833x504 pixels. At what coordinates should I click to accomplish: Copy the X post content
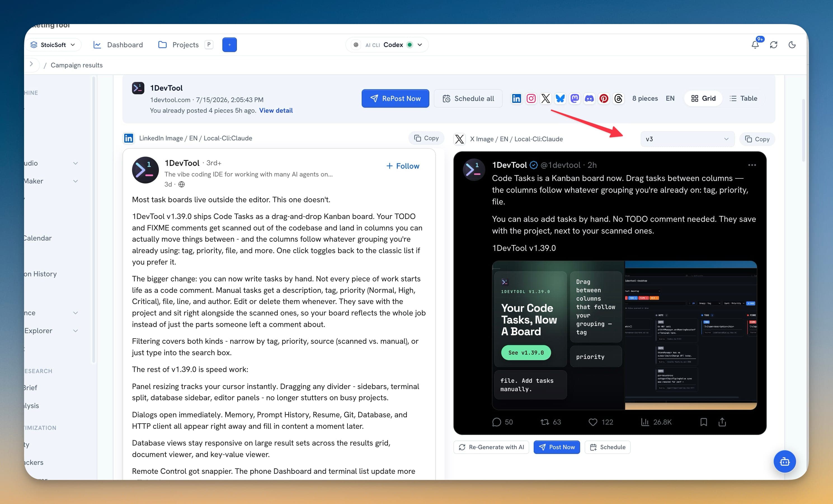[x=757, y=139]
